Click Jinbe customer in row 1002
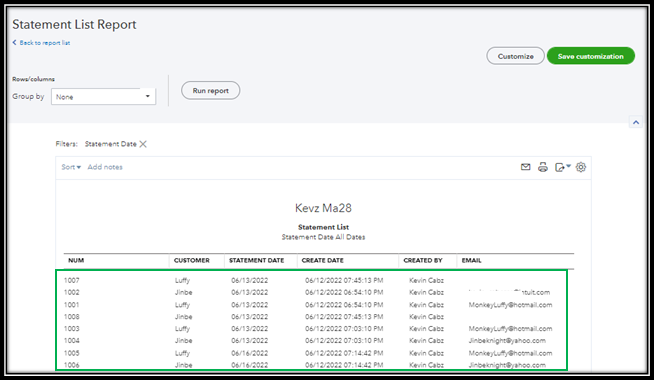The width and height of the screenshot is (655, 382). (x=183, y=293)
